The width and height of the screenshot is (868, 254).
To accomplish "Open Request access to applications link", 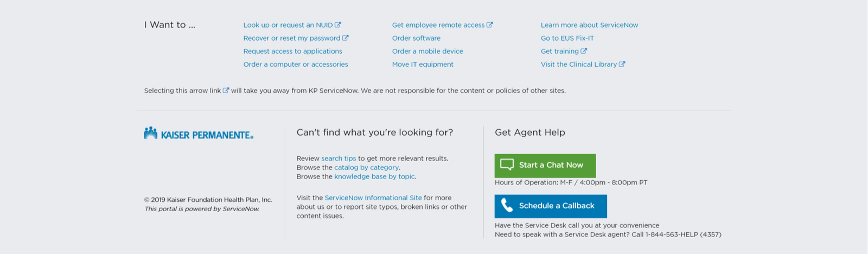I will (x=292, y=51).
